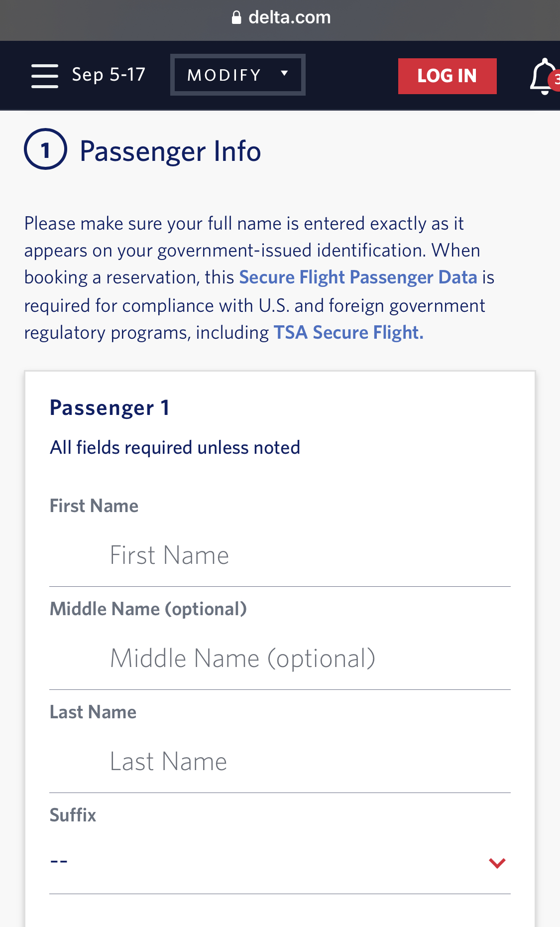Tap the bold Last Name label
The width and height of the screenshot is (560, 927).
(x=93, y=712)
